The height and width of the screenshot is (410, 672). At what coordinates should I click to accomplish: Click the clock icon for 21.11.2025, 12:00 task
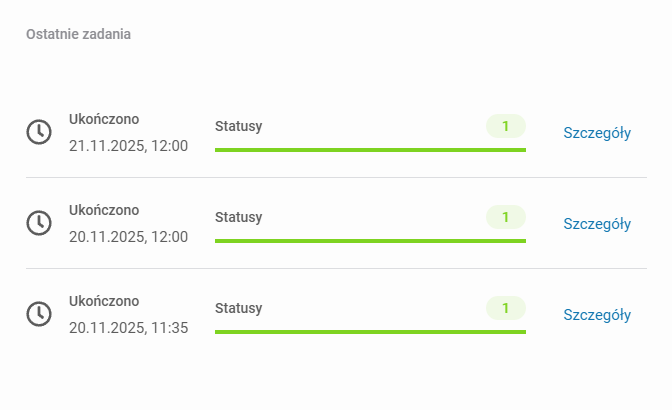click(39, 132)
